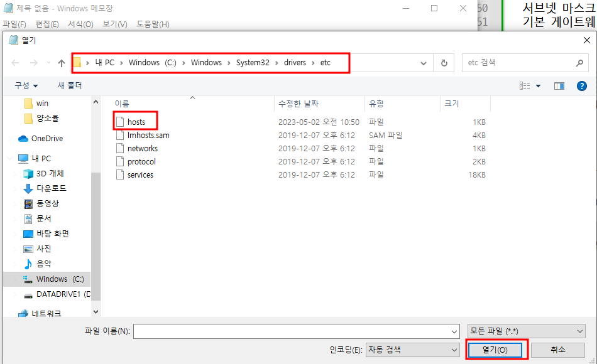Create a new folder with 새 폴더
The image size is (597, 364).
(x=70, y=86)
